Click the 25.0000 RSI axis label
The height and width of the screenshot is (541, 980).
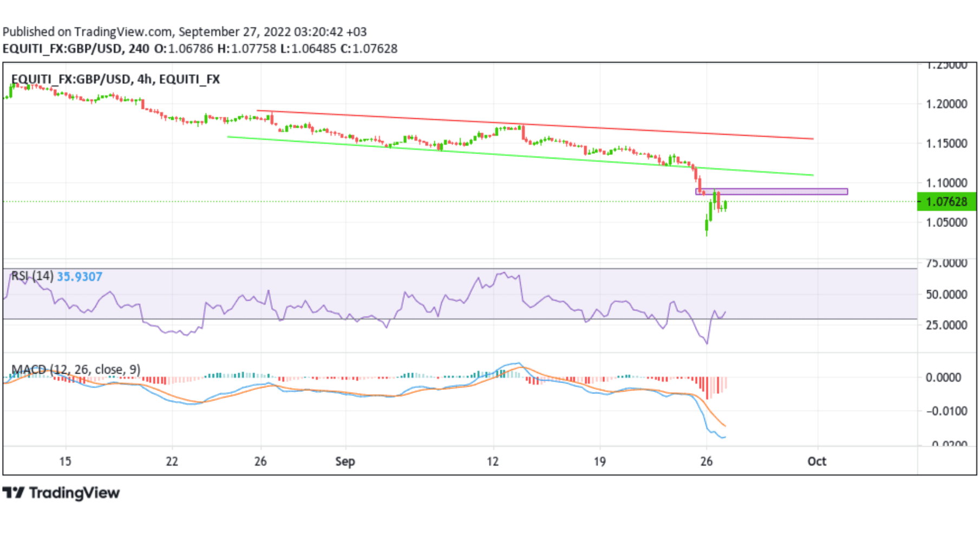(946, 325)
